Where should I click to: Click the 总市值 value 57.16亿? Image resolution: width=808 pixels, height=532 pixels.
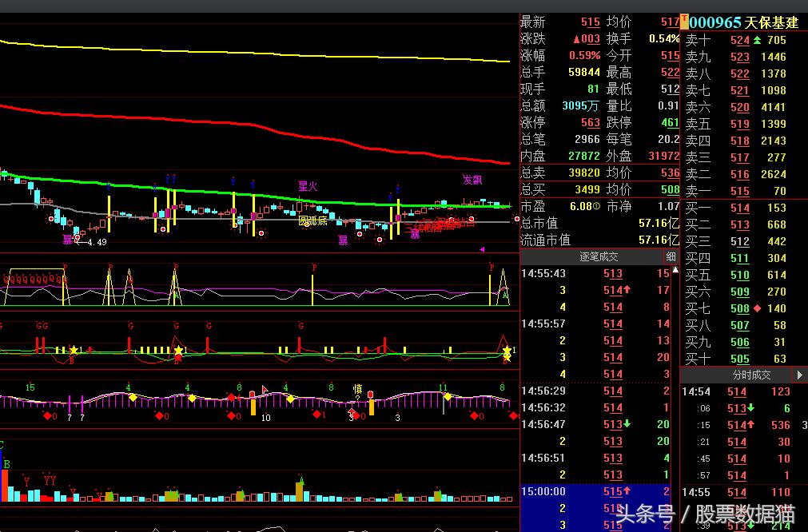[659, 223]
